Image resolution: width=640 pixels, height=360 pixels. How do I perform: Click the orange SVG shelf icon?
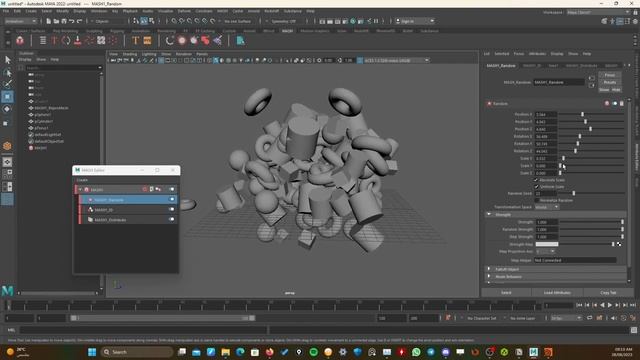pyautogui.click(x=147, y=40)
